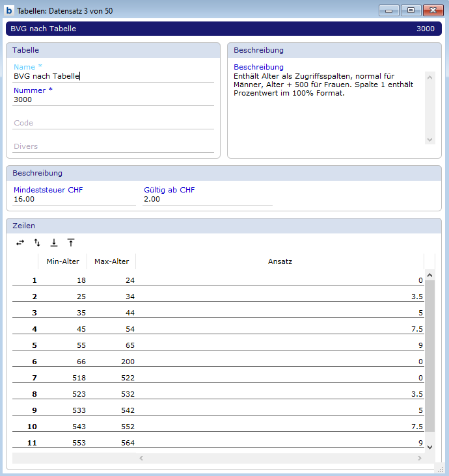Edit the Gültig ab CHF value 2.00
449x476 pixels.
pyautogui.click(x=207, y=199)
